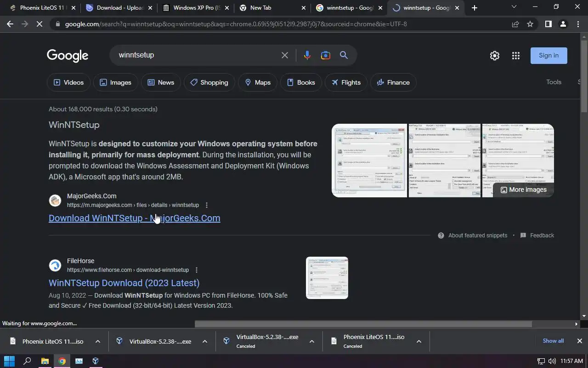Open more options for MajorGeeks result
The height and width of the screenshot is (368, 588).
pyautogui.click(x=207, y=205)
